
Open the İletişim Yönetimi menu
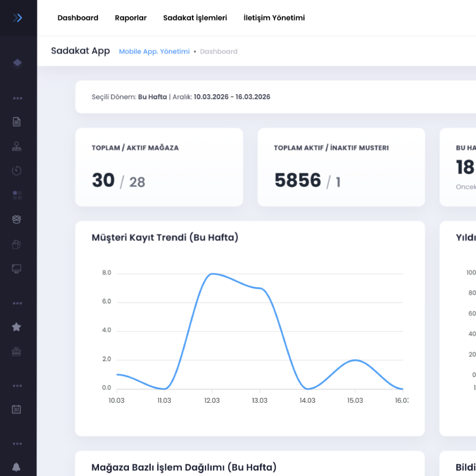pyautogui.click(x=274, y=18)
